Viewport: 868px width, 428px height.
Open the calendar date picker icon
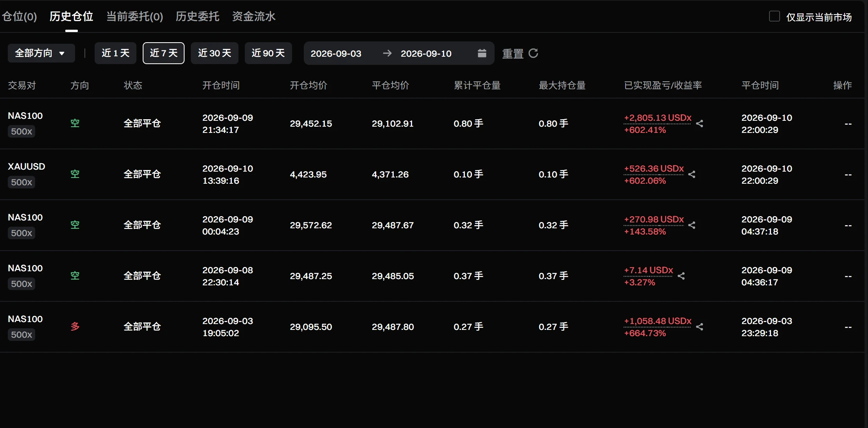(x=482, y=53)
